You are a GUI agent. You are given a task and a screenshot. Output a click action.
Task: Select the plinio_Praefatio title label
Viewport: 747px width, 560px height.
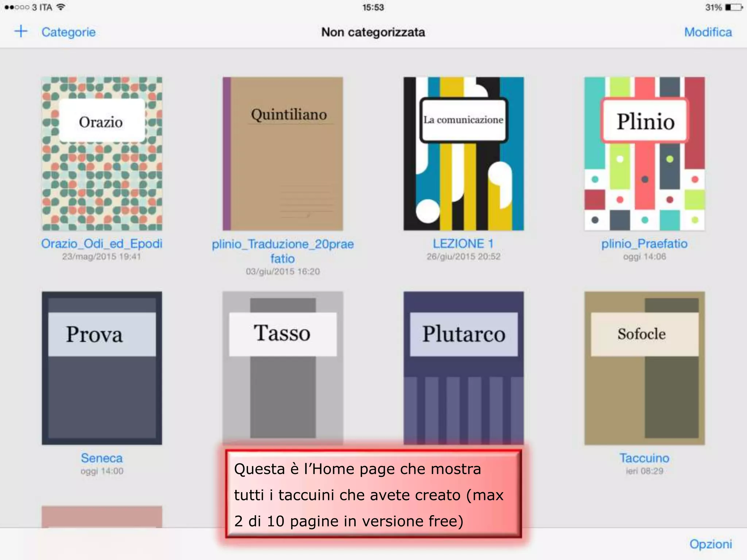coord(644,244)
